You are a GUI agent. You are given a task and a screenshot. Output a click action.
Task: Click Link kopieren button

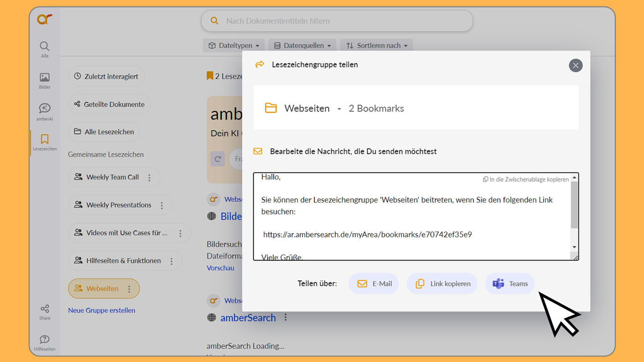pos(441,283)
